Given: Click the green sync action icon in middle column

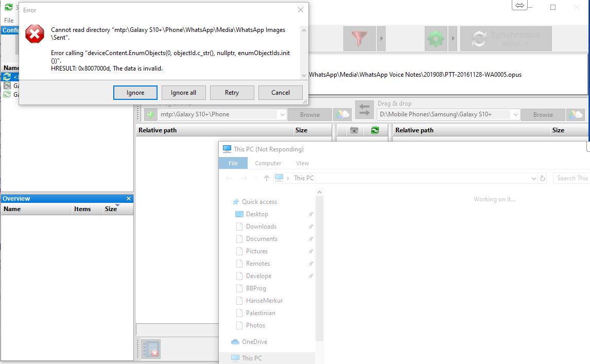Looking at the screenshot, I should click(375, 130).
